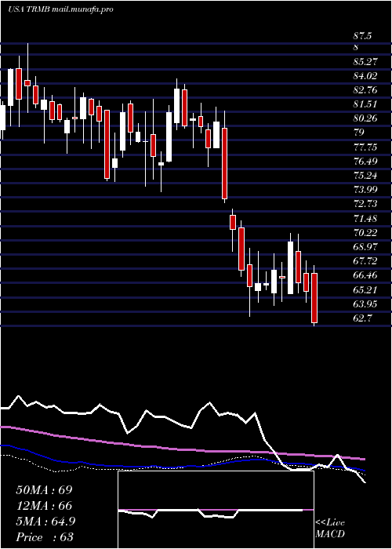392x549 pixels.
Task: Select the 62.7 price axis label
Action: (x=362, y=318)
